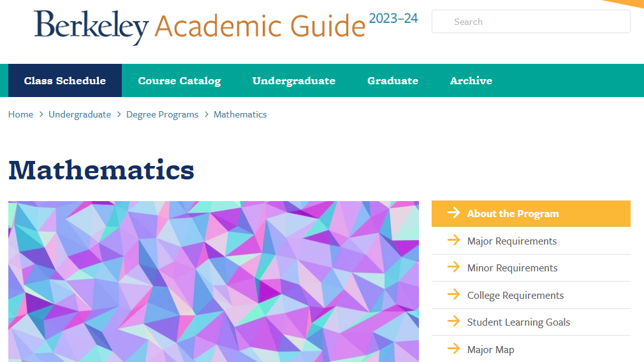The height and width of the screenshot is (362, 644).
Task: Open the Class Schedule tab
Action: (65, 80)
